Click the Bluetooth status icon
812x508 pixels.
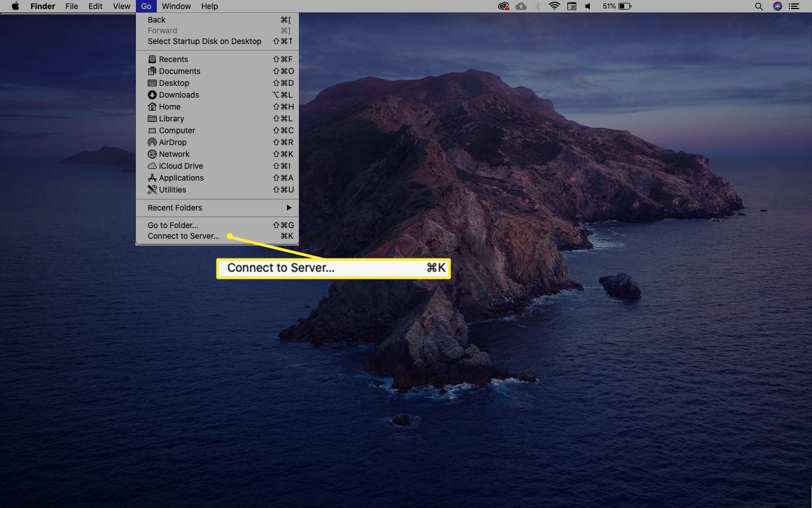pos(537,6)
